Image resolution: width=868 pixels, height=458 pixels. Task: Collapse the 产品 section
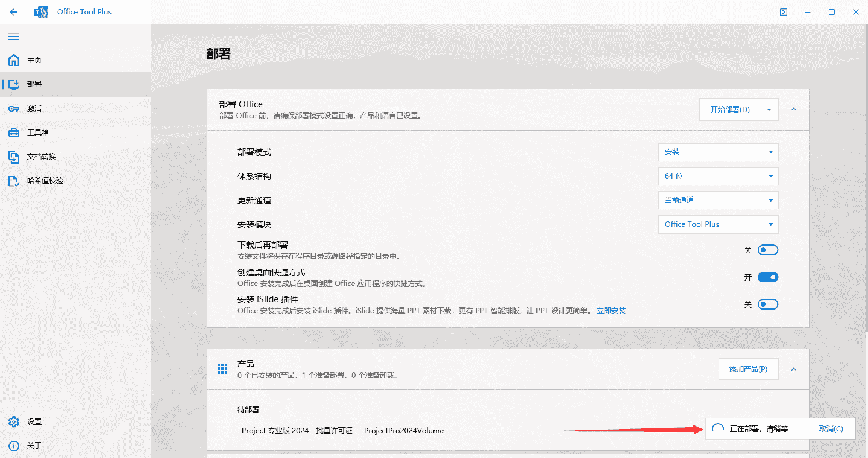(x=794, y=369)
